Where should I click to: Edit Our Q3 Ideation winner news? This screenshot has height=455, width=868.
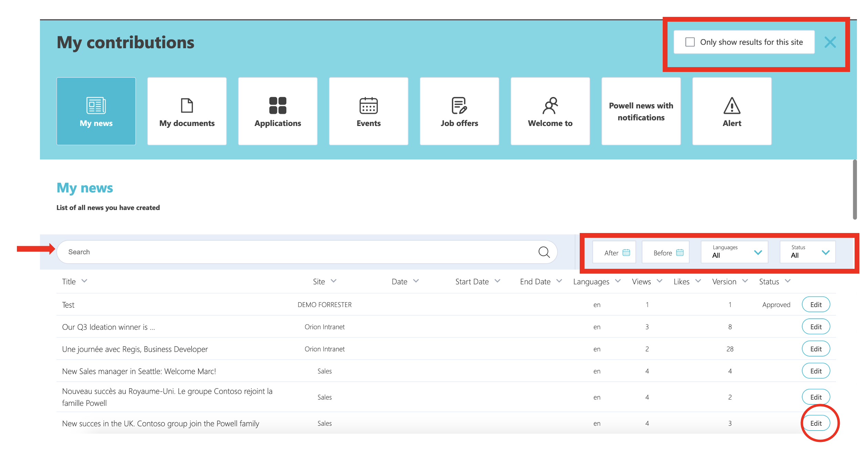816,327
